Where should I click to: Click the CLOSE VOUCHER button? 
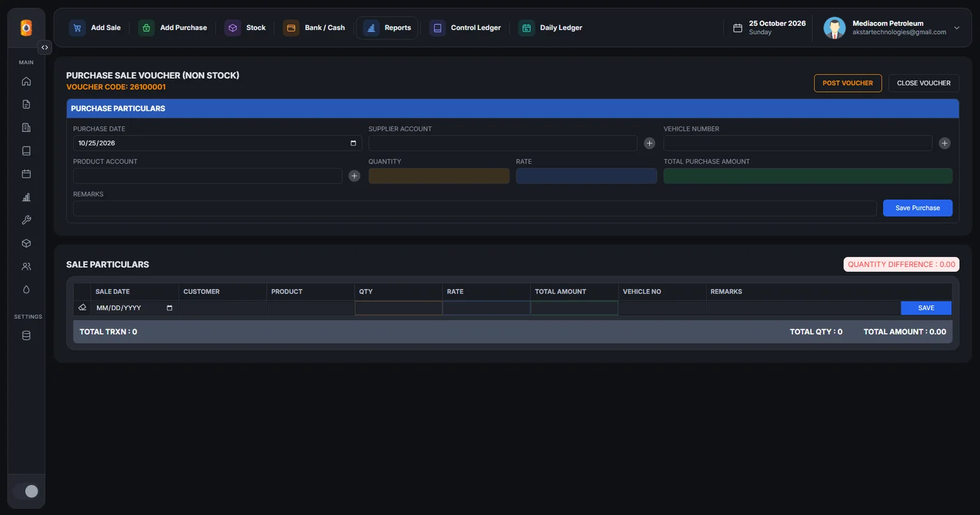[924, 83]
